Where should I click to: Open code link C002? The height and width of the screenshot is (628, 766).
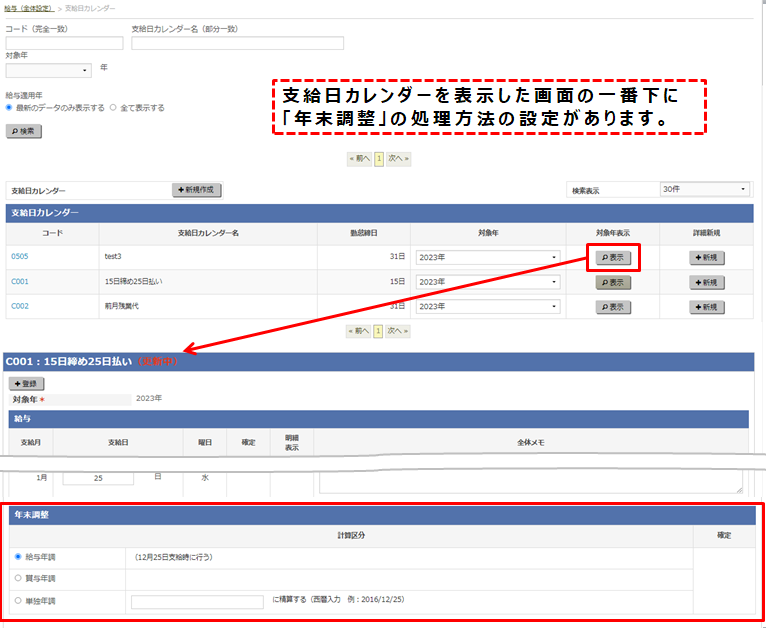point(20,307)
